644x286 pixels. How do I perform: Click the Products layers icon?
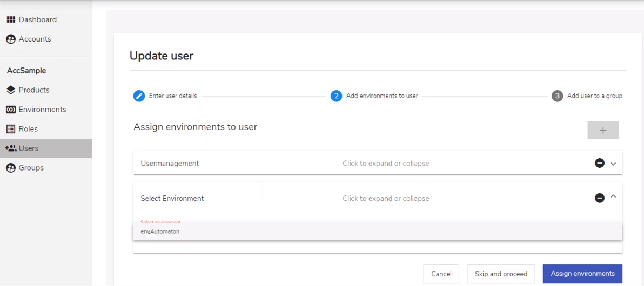tap(11, 90)
